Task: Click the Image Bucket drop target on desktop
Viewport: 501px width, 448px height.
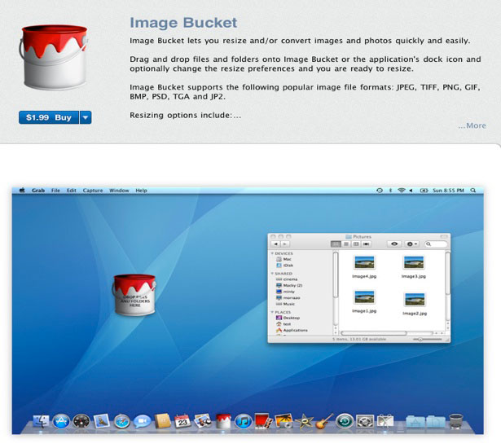Action: 134,295
